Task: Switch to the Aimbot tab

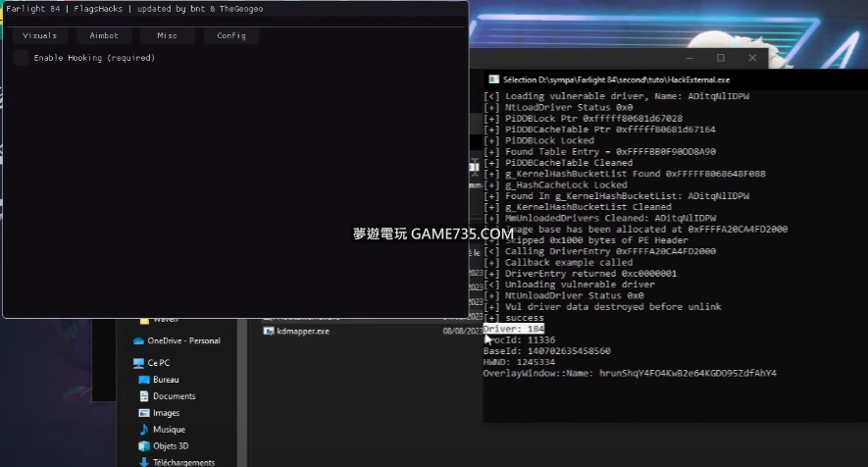Action: tap(104, 35)
